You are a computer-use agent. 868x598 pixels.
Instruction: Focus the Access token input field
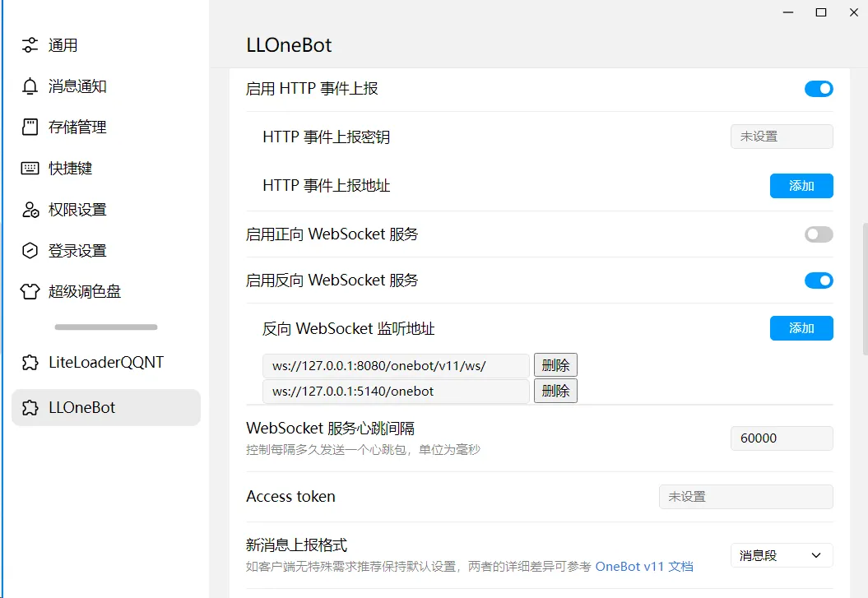(745, 497)
